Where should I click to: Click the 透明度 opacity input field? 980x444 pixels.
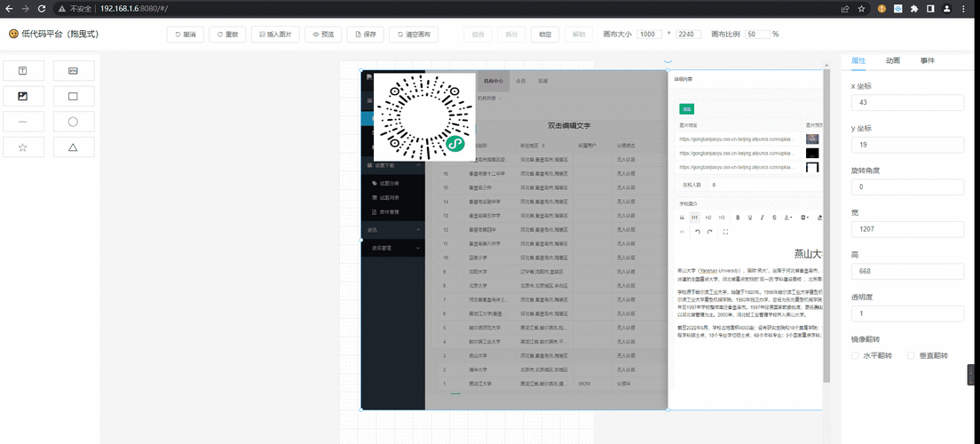[907, 313]
